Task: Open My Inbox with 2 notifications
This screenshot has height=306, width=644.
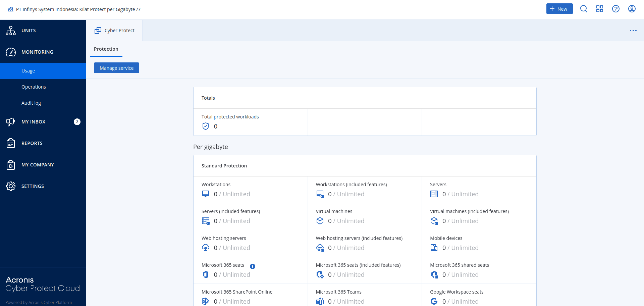Action: click(34, 122)
